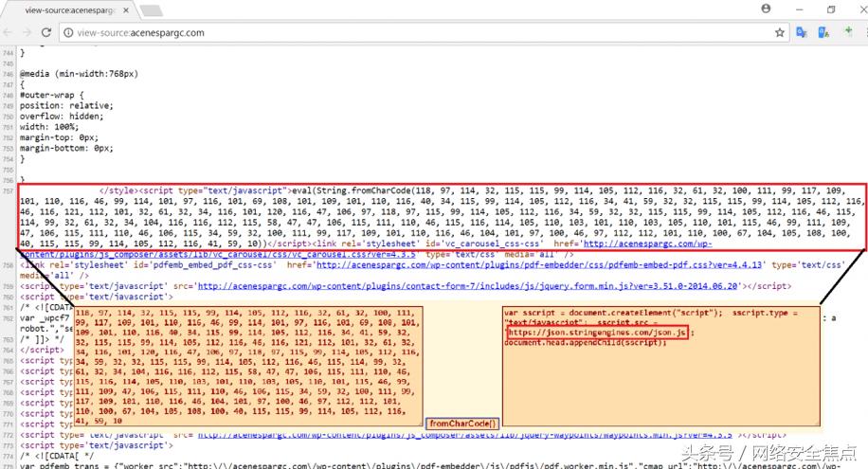Viewport: 868px width, 469px height.
Task: Select the view-source:acenespargc tab
Action: tap(70, 10)
